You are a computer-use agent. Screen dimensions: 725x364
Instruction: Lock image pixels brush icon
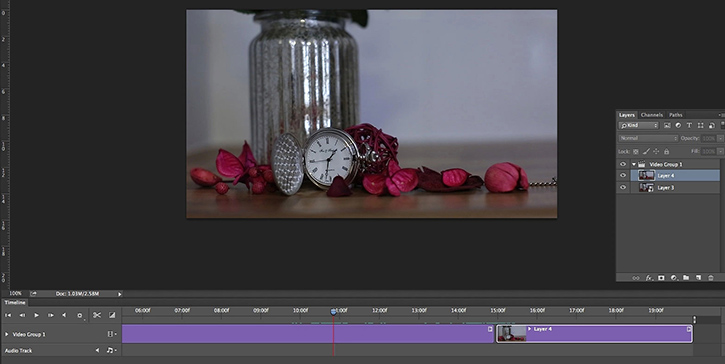click(x=646, y=151)
